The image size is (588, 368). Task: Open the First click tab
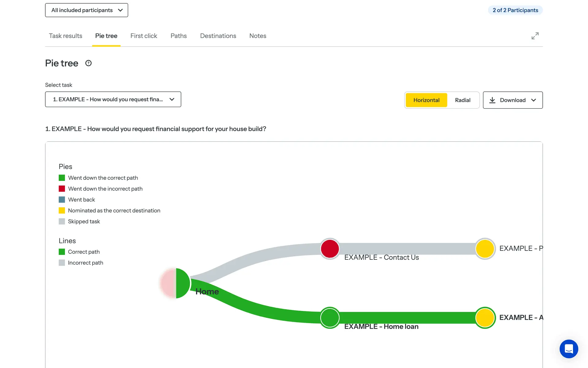coord(144,36)
